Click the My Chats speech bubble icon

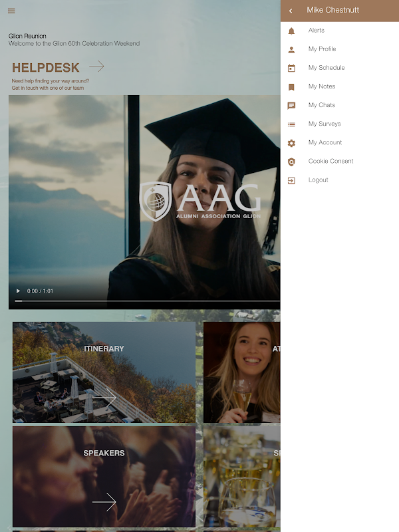[x=291, y=106]
